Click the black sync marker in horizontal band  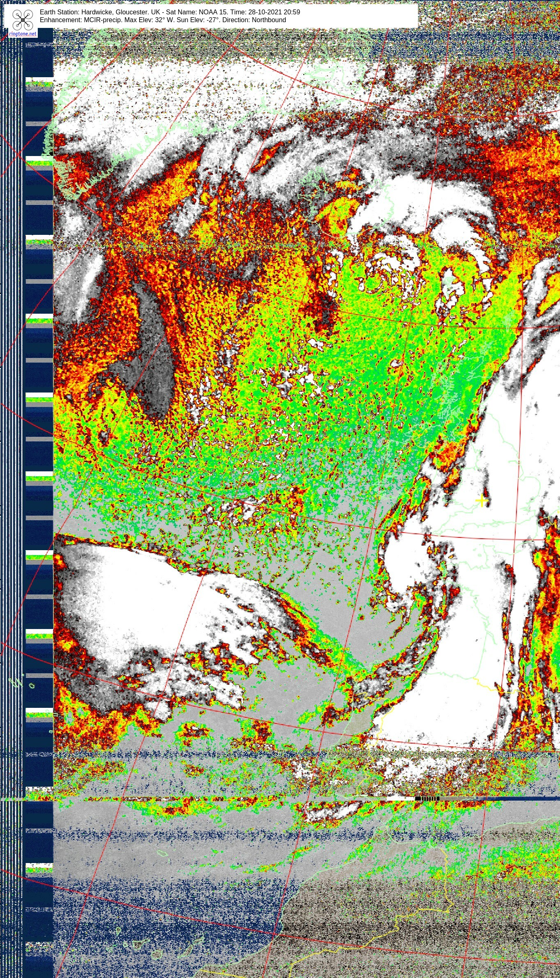click(x=427, y=798)
